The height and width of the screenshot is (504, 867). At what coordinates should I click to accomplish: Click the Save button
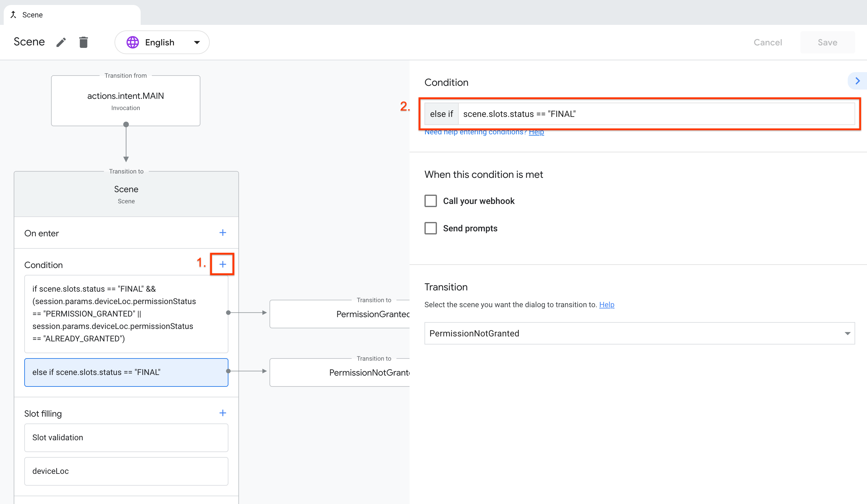click(827, 42)
